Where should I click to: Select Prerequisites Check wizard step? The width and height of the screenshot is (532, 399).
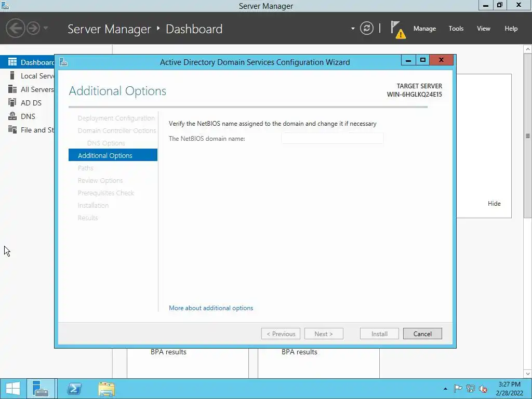pos(106,193)
